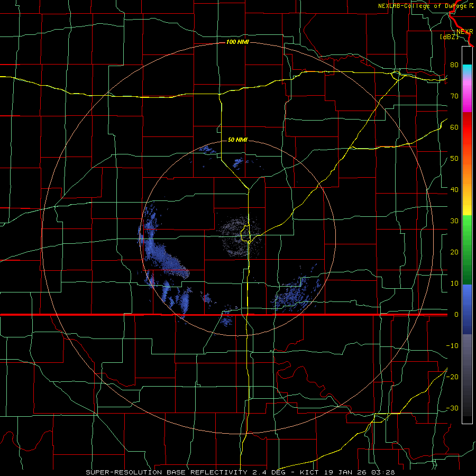
Task: Click the 100 NMI range ring label
Action: (x=237, y=42)
